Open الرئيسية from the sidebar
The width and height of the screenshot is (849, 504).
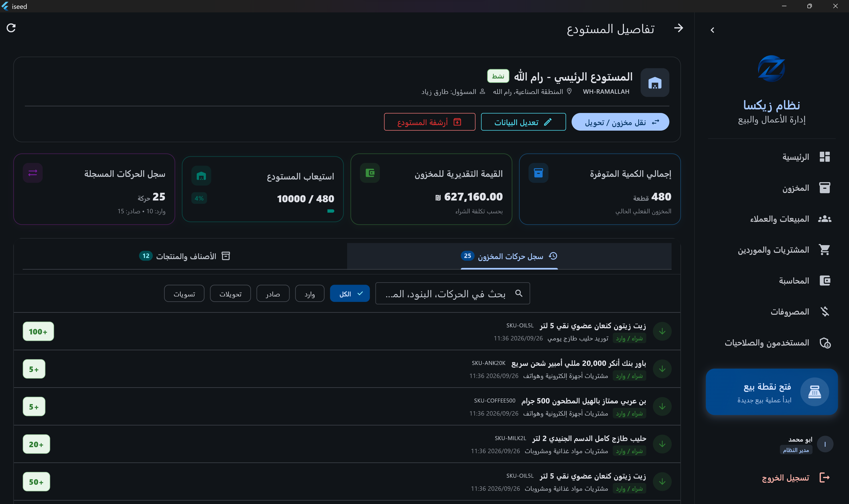pyautogui.click(x=772, y=157)
